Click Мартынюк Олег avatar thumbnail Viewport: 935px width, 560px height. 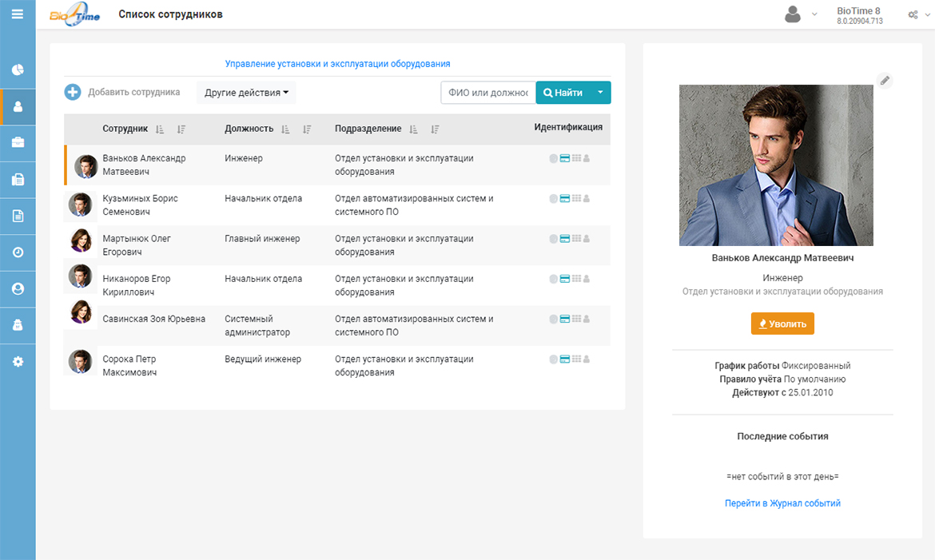(81, 241)
